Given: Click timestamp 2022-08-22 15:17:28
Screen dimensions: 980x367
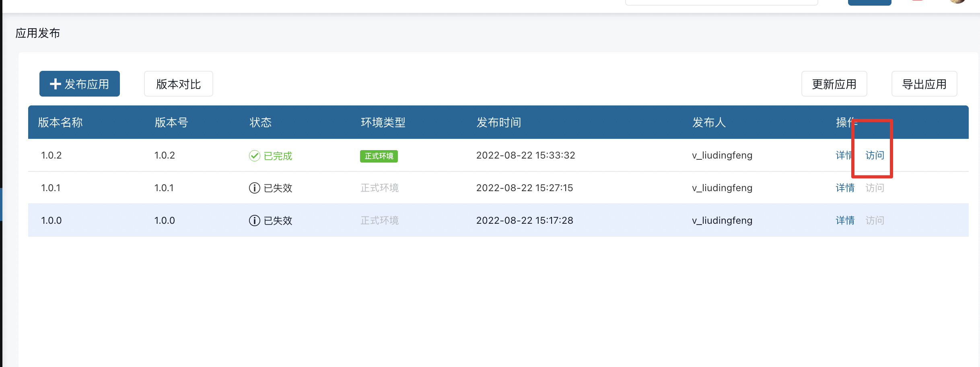Looking at the screenshot, I should tap(525, 221).
